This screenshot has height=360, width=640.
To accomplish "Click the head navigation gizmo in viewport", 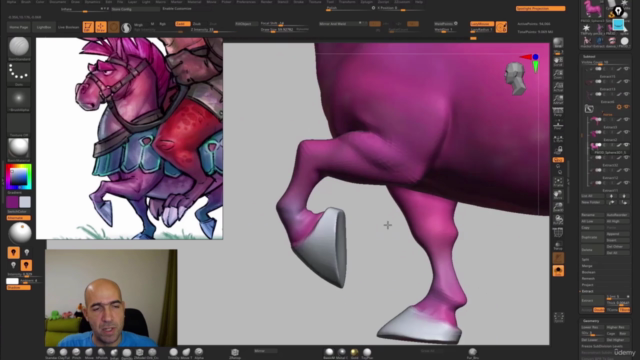I will 515,78.
